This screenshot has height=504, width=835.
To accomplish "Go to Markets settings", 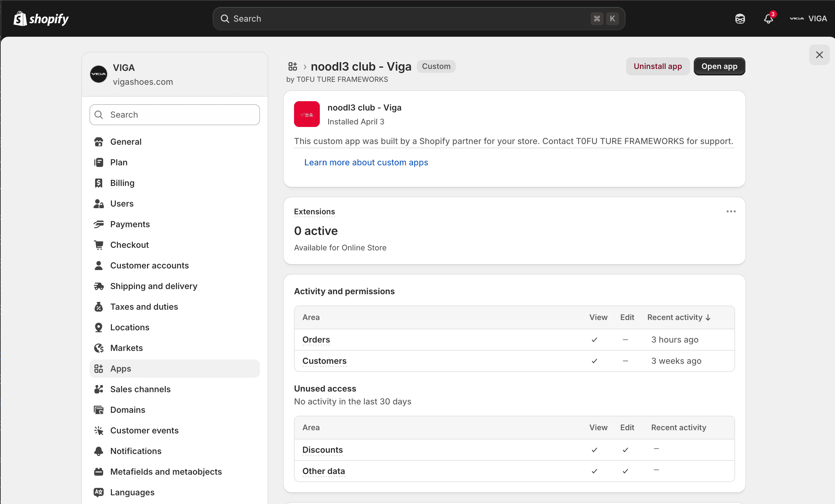I will (x=174, y=348).
